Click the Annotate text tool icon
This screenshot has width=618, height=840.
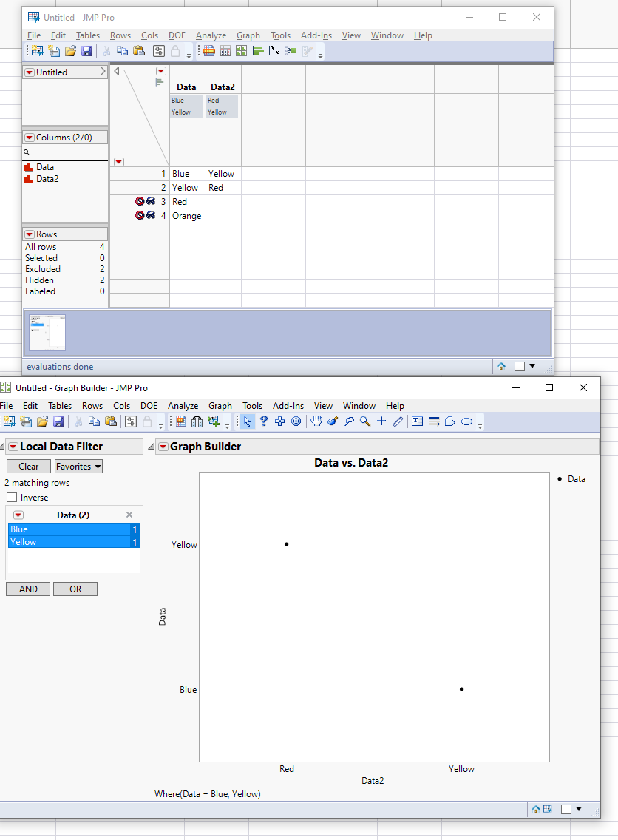coord(417,421)
